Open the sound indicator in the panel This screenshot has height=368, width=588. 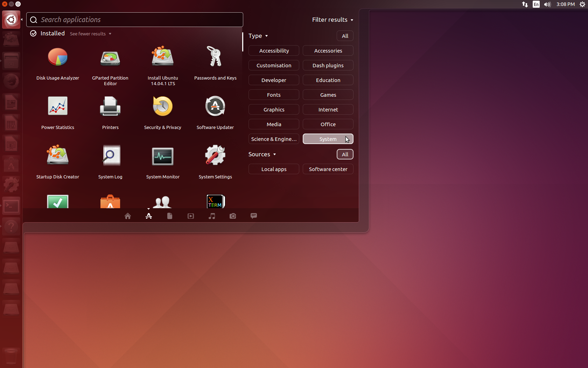[547, 4]
